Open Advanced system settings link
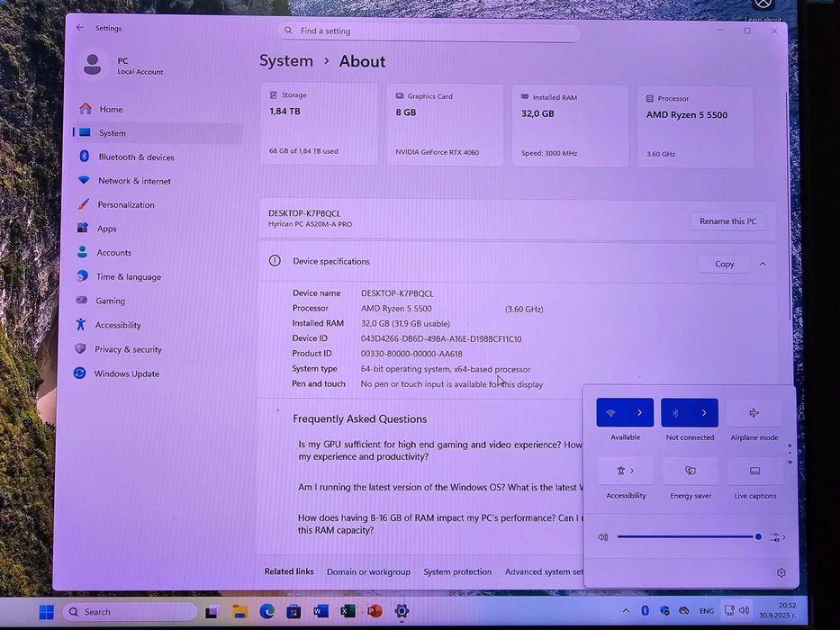This screenshot has width=840, height=630. click(544, 572)
